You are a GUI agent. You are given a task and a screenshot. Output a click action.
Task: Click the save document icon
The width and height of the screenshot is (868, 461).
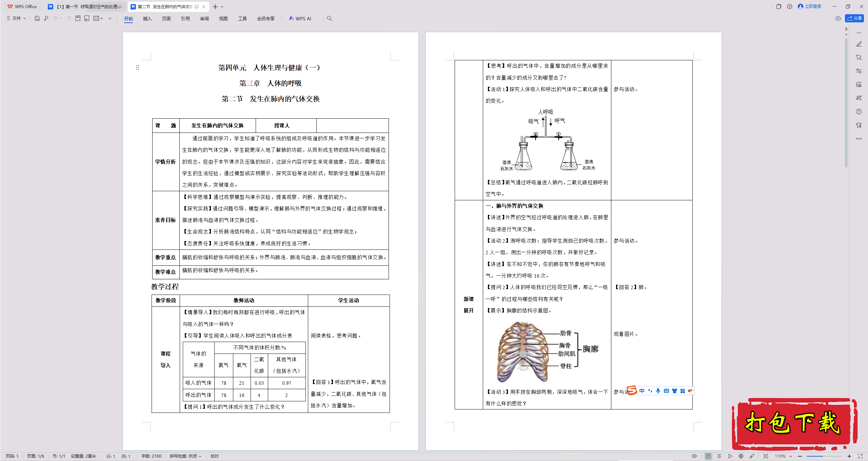coord(37,18)
